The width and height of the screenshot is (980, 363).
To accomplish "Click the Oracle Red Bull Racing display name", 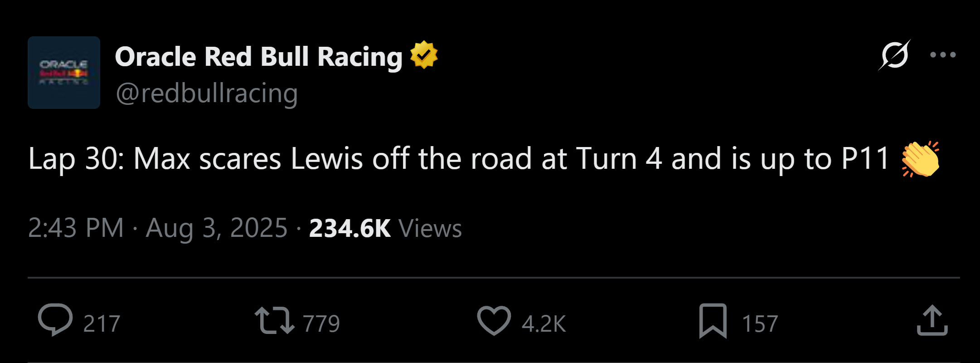I will [x=259, y=57].
